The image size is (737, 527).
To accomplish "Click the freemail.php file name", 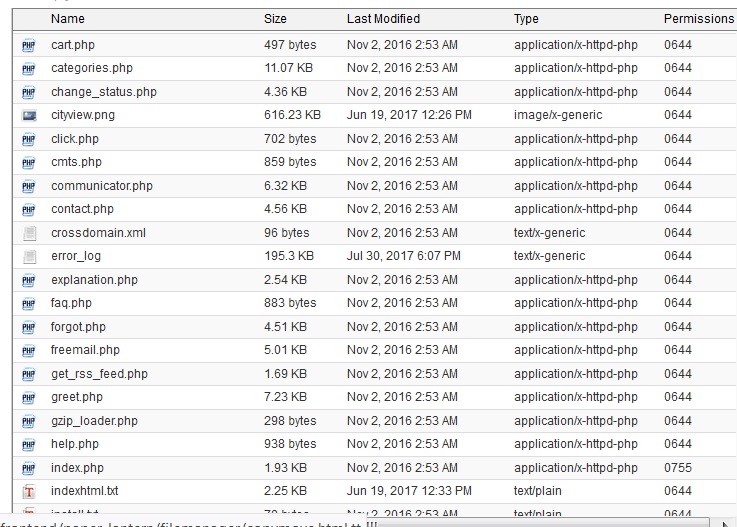I will (85, 350).
